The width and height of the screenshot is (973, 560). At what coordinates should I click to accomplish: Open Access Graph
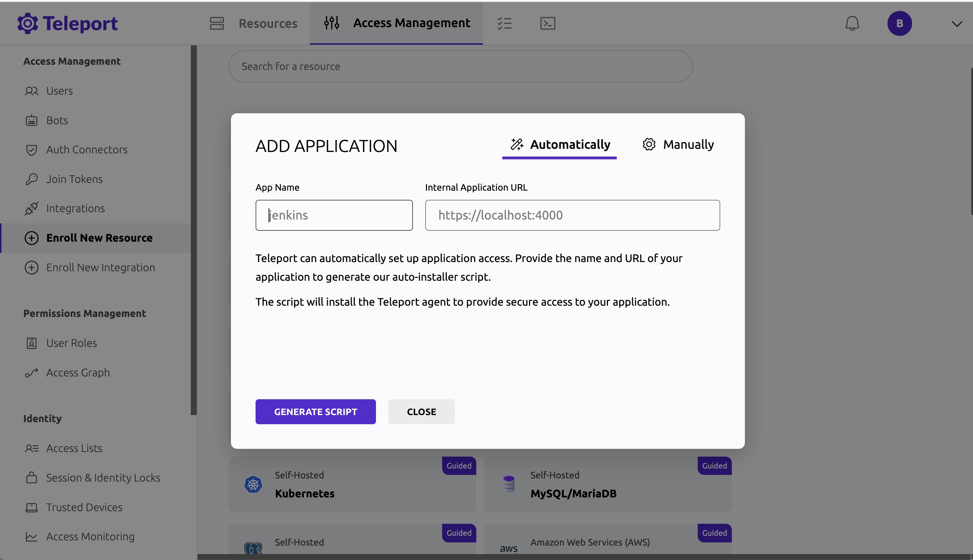(95, 373)
